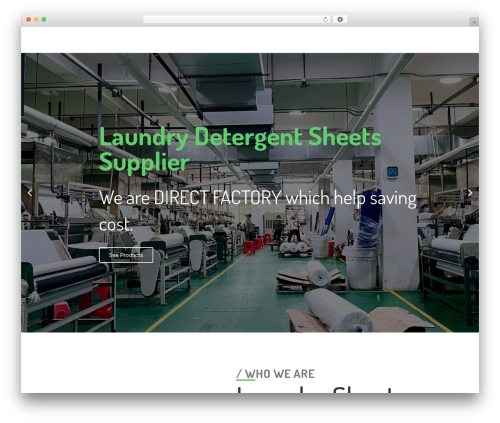500x423 pixels.
Task: Click the word cost in the white subtitle
Action: point(115,225)
